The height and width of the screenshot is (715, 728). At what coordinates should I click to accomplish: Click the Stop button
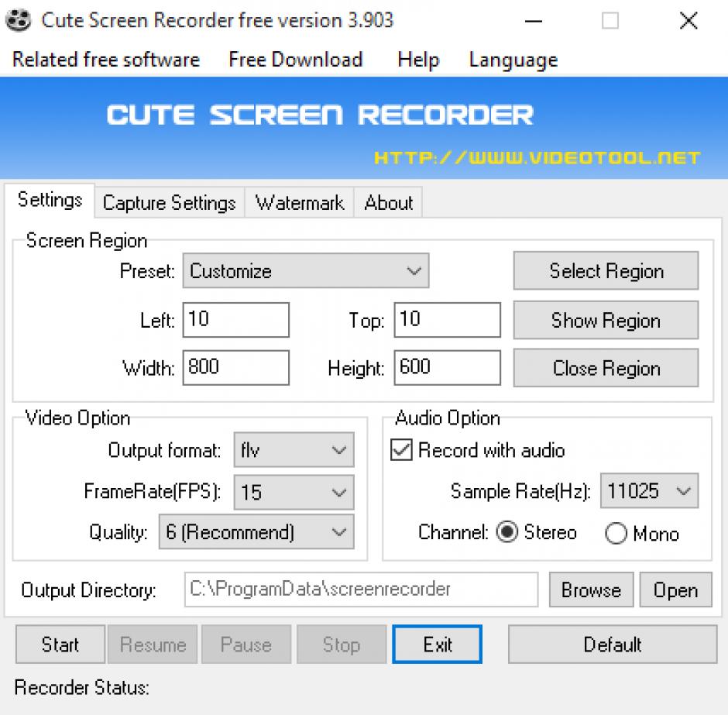342,645
